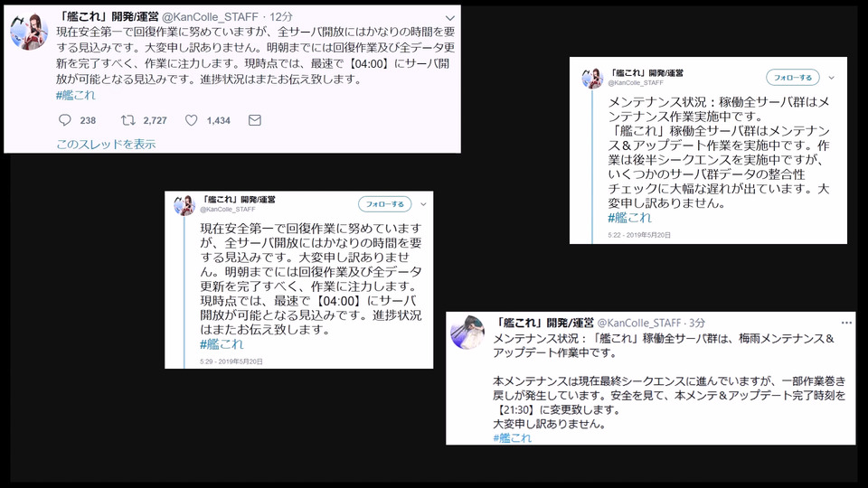The width and height of the screenshot is (868, 488).
Task: Toggle フォローする on the 5:22 tweet card
Action: click(x=793, y=78)
